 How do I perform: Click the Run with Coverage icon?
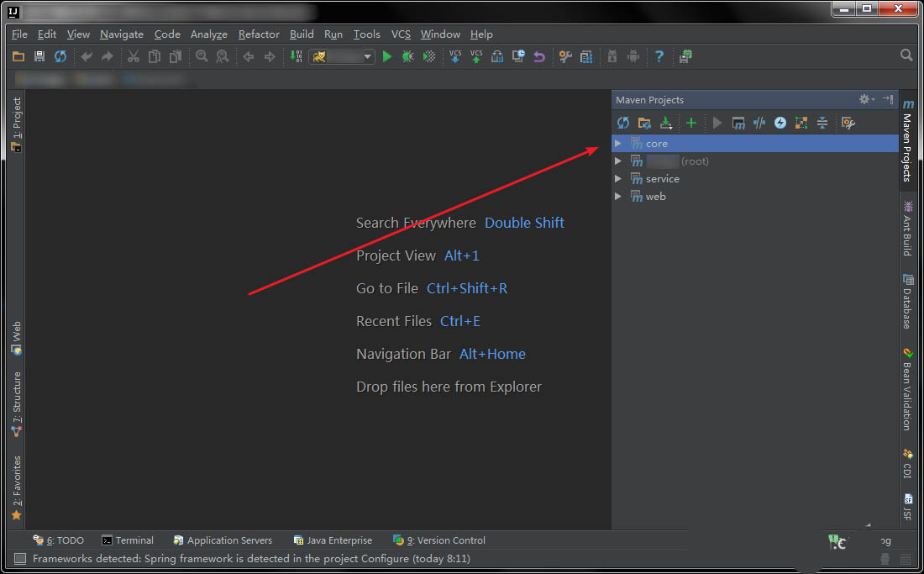[429, 56]
